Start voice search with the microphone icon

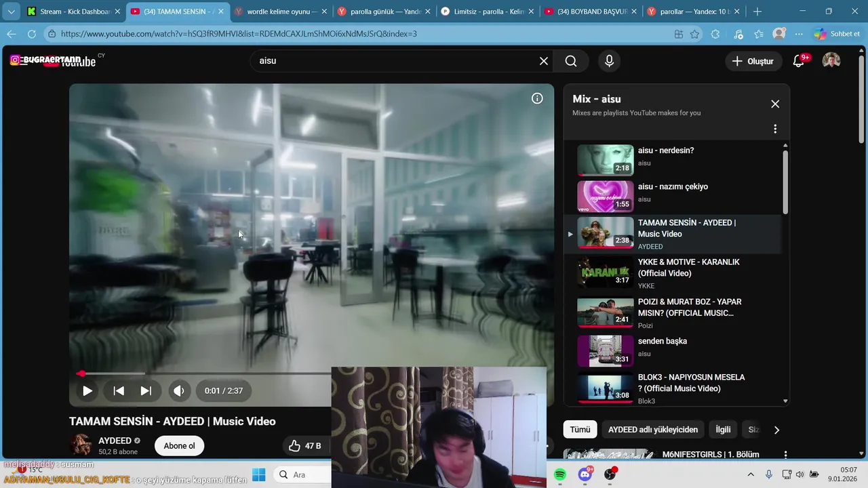click(x=609, y=61)
